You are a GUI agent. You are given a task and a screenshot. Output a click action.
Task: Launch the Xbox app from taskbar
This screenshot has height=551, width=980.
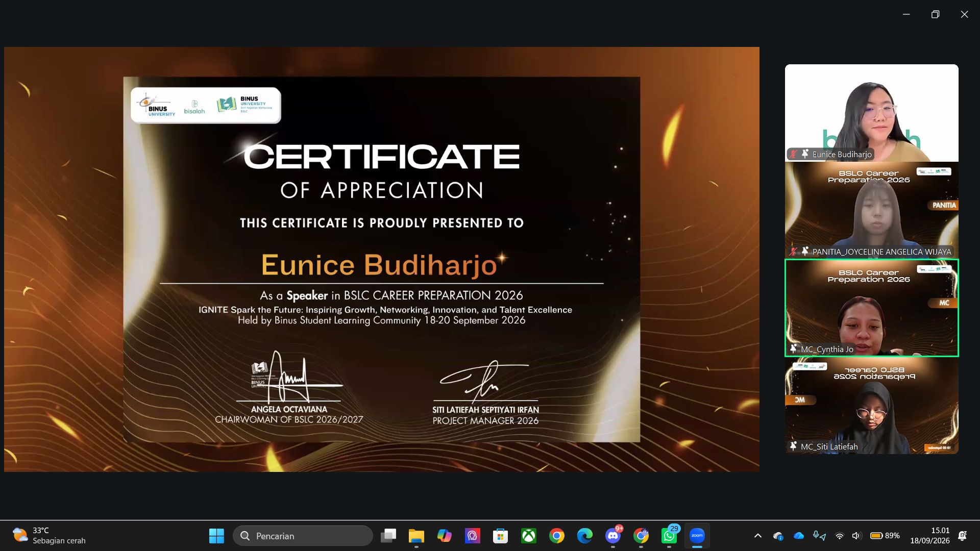(529, 536)
